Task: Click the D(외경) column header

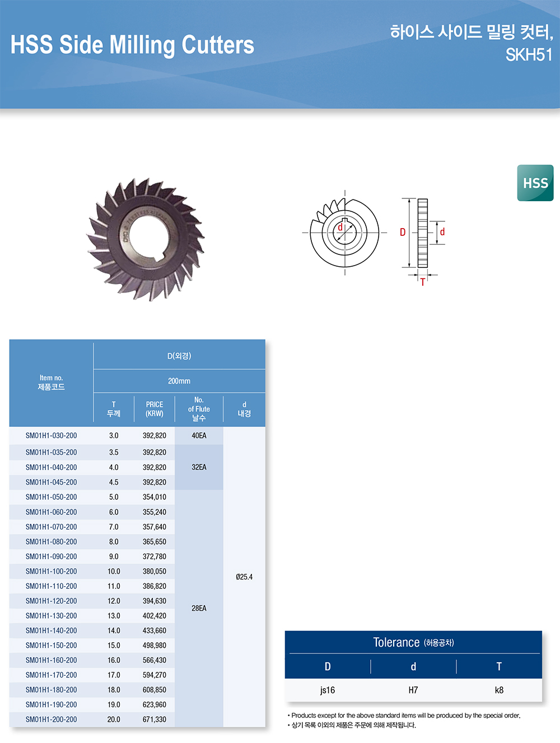Action: pos(179,356)
